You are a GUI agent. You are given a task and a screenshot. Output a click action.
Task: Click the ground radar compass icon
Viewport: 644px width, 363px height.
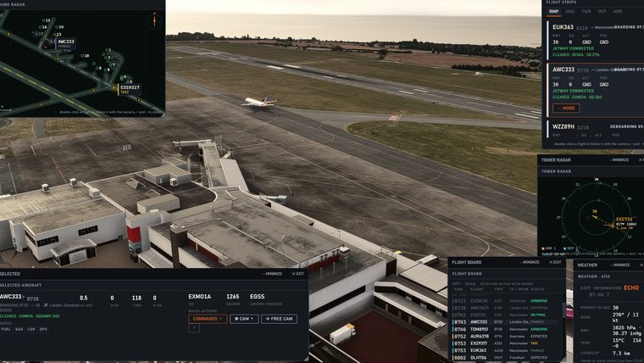(x=154, y=20)
